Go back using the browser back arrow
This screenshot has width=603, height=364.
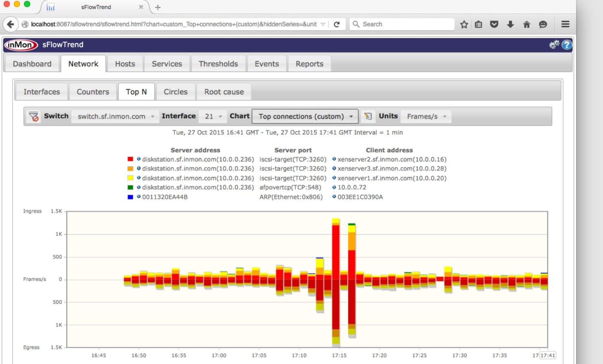pyautogui.click(x=11, y=24)
